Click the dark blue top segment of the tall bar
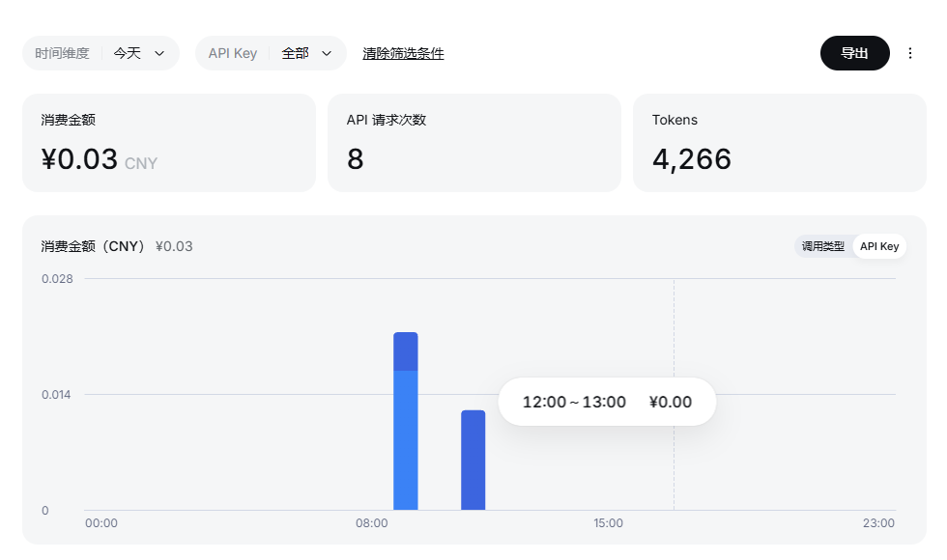 click(x=406, y=351)
